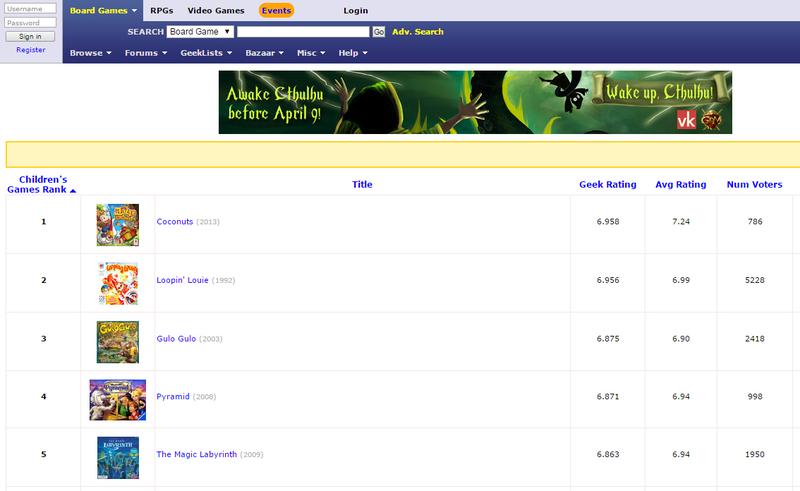Image resolution: width=800 pixels, height=491 pixels.
Task: Click the Login link in the top bar
Action: (x=356, y=10)
